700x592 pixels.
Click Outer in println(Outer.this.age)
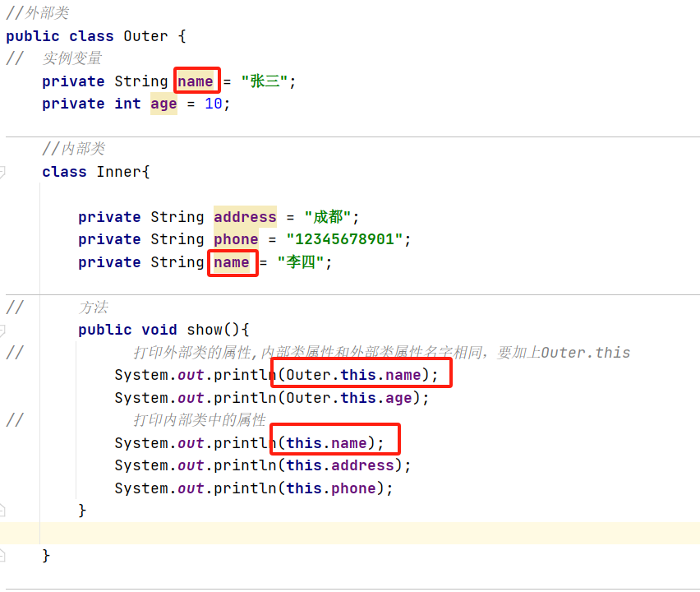pos(308,398)
